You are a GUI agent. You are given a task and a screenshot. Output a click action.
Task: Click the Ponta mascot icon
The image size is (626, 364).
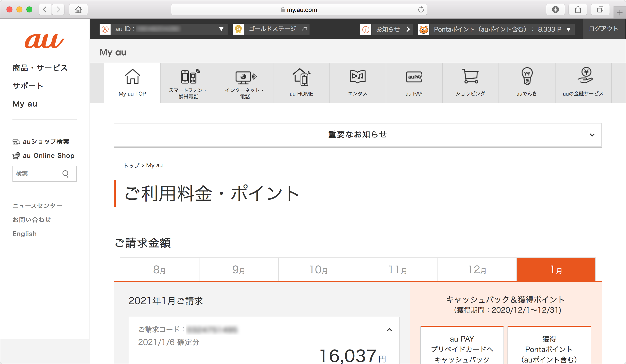[424, 29]
